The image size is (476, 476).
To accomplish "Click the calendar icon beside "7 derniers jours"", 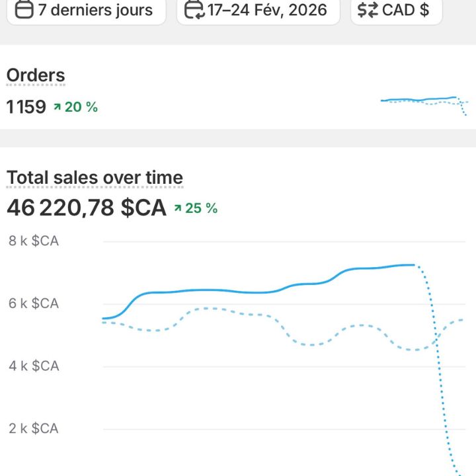I will pos(24,10).
